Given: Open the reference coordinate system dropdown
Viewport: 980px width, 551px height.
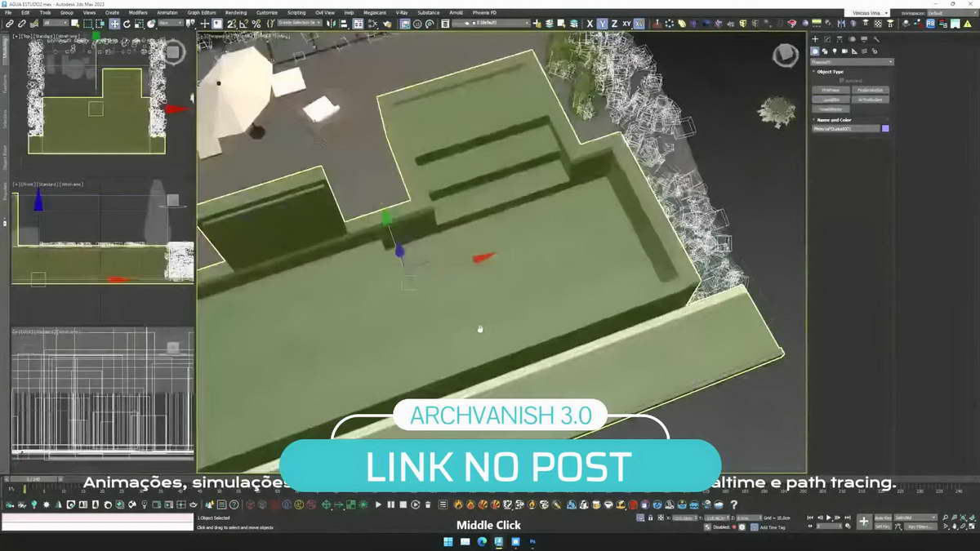Looking at the screenshot, I should [x=171, y=24].
